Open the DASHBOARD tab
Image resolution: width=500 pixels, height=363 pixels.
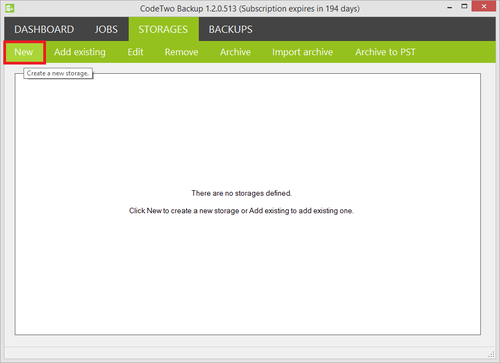tap(44, 29)
